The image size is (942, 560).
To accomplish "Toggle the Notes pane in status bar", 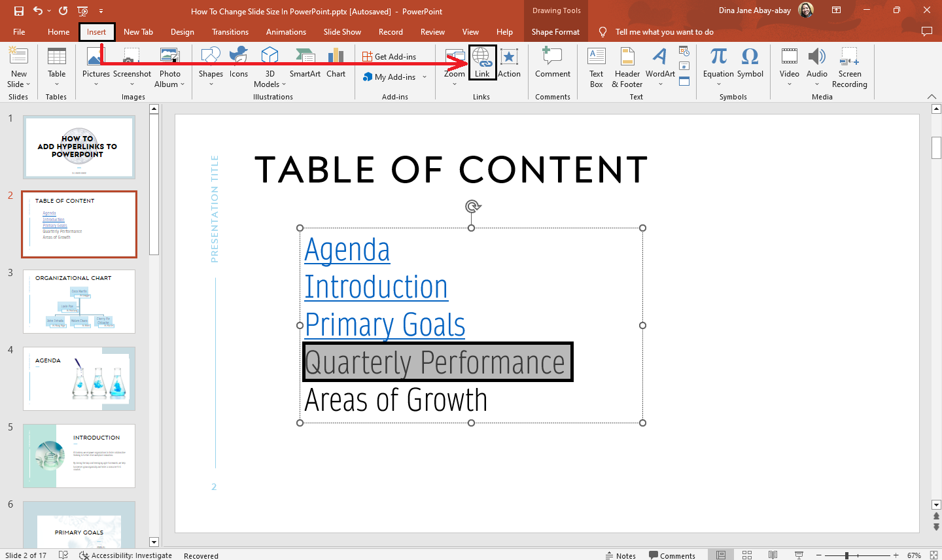I will click(x=620, y=555).
